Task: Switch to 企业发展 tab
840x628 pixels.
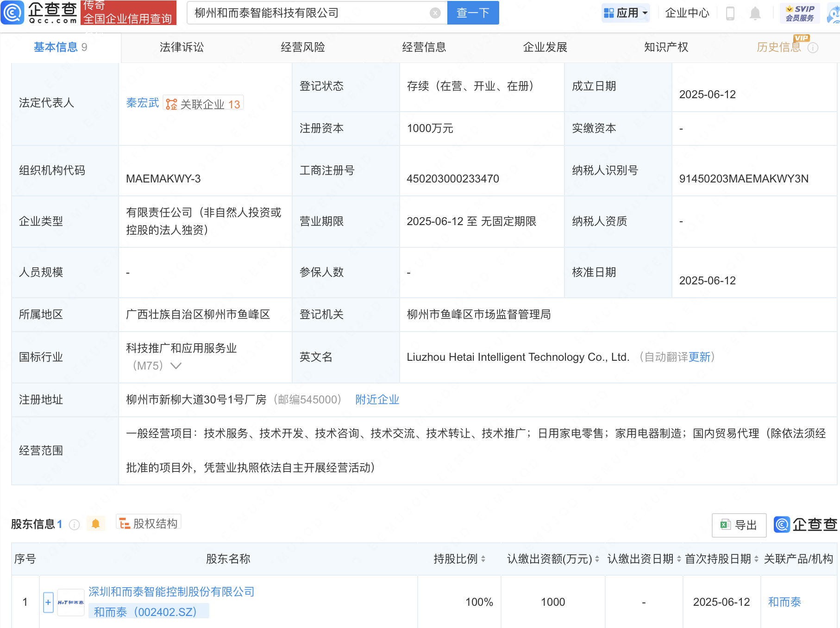Action: point(545,47)
